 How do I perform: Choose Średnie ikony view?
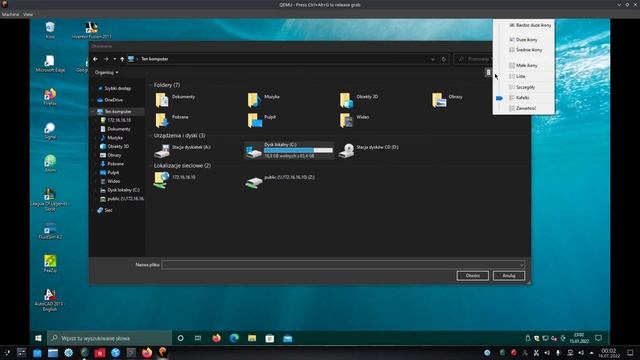point(525,50)
